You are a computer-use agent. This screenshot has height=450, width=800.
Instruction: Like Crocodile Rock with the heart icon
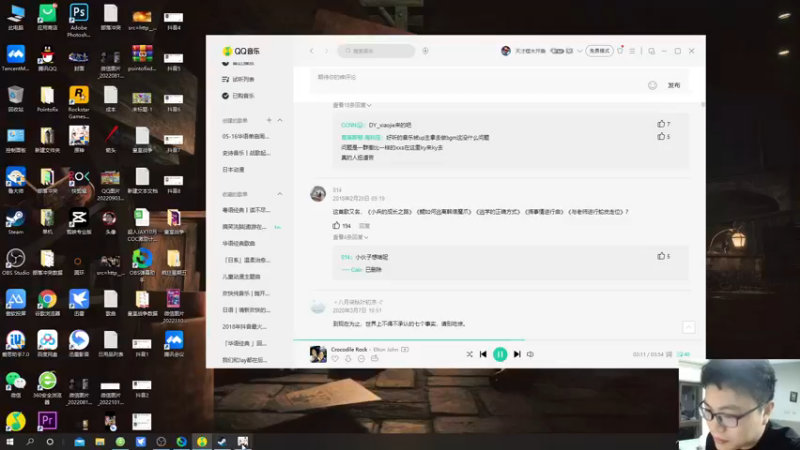335,359
